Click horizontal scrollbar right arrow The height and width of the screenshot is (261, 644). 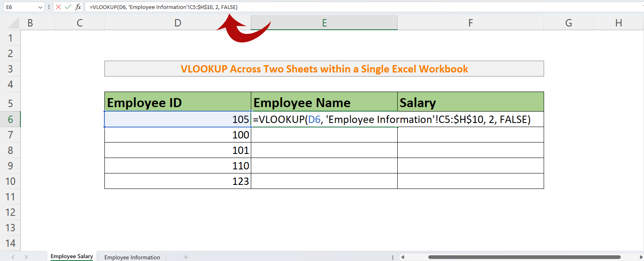pos(641,257)
